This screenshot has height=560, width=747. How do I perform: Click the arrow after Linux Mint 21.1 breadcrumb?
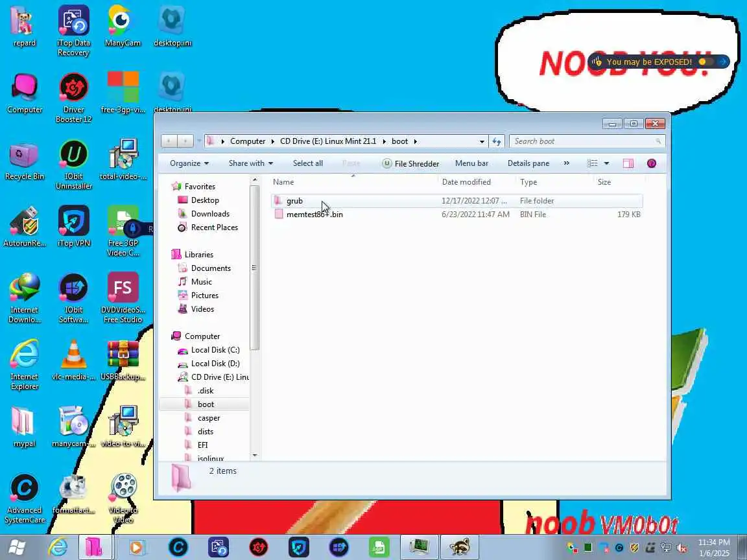384,141
